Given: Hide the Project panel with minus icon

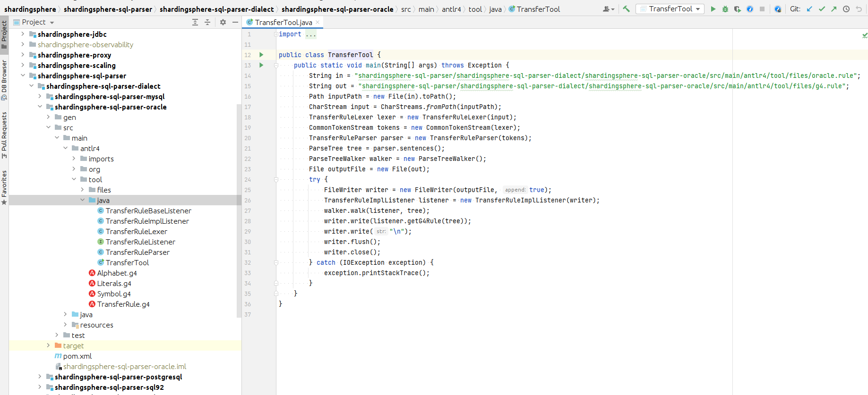Looking at the screenshot, I should coord(235,22).
